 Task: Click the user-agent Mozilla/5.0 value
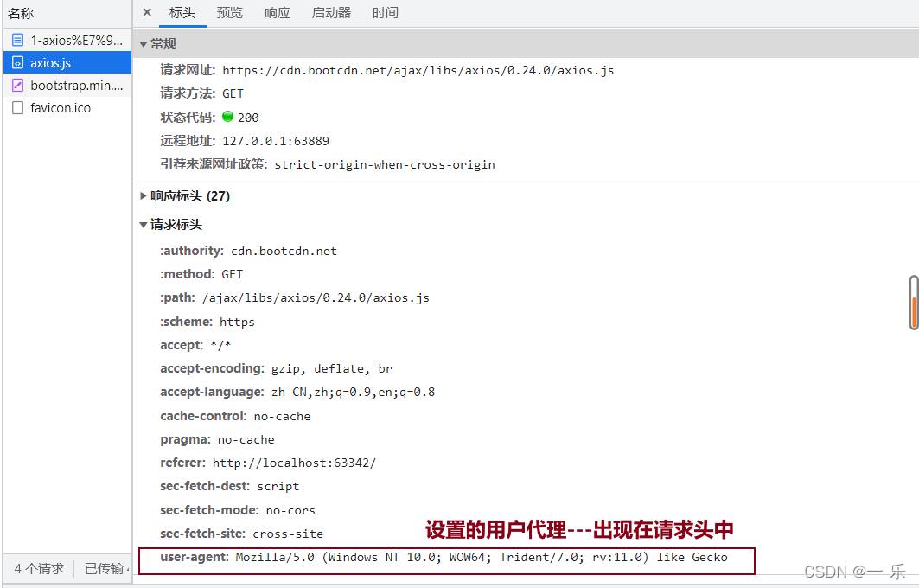click(482, 558)
